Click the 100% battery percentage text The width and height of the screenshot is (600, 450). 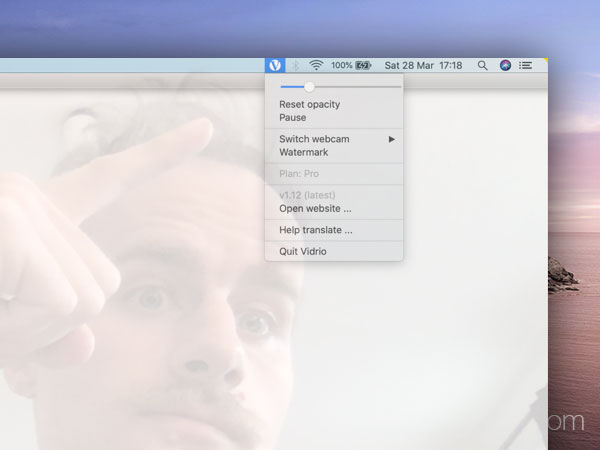[341, 65]
